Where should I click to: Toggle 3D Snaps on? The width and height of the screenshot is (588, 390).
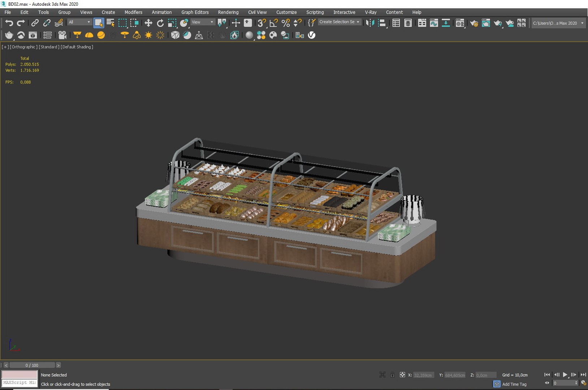click(x=261, y=23)
